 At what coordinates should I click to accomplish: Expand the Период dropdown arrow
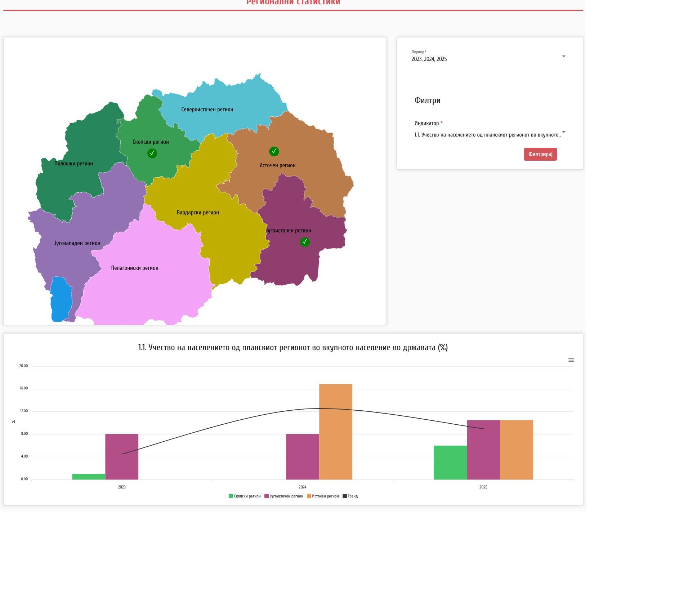point(563,57)
